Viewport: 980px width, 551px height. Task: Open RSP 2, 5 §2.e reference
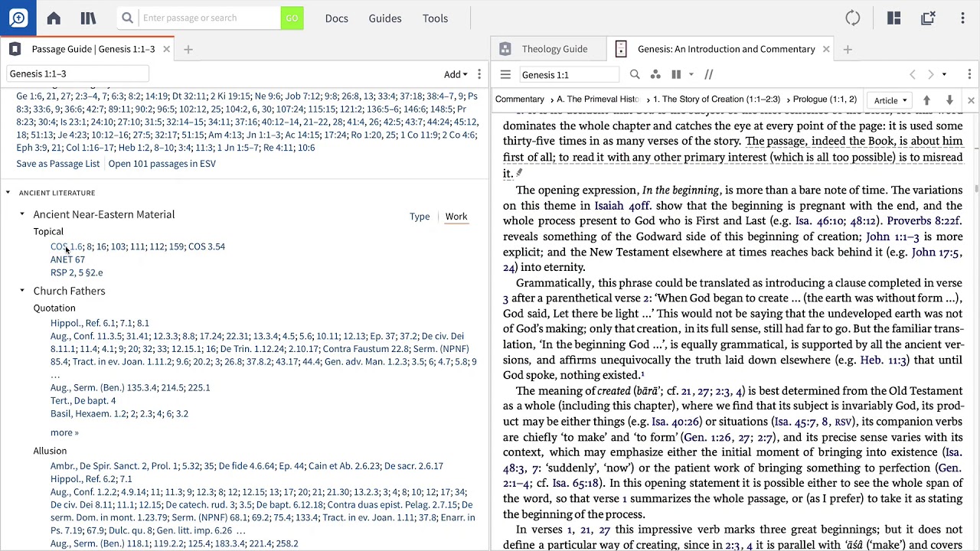pos(77,272)
